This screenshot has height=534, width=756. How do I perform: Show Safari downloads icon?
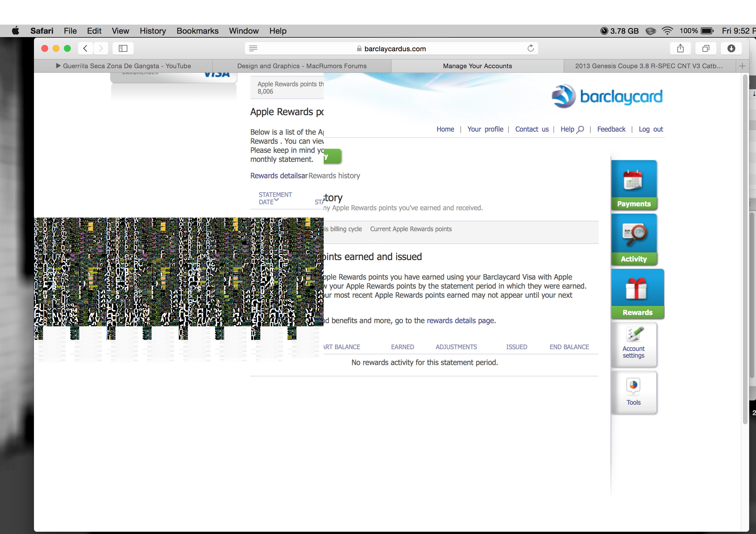731,48
